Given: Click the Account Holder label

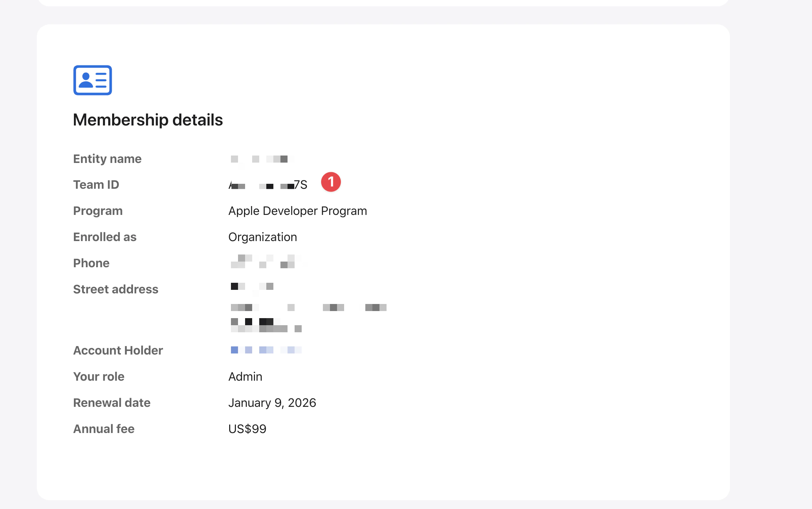Looking at the screenshot, I should pos(118,350).
